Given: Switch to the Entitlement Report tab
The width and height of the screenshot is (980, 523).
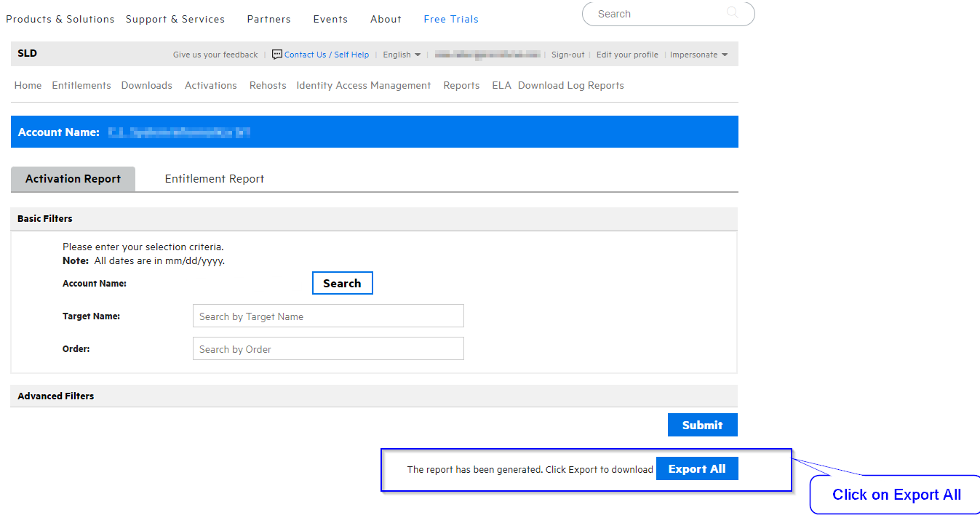Looking at the screenshot, I should click(214, 178).
